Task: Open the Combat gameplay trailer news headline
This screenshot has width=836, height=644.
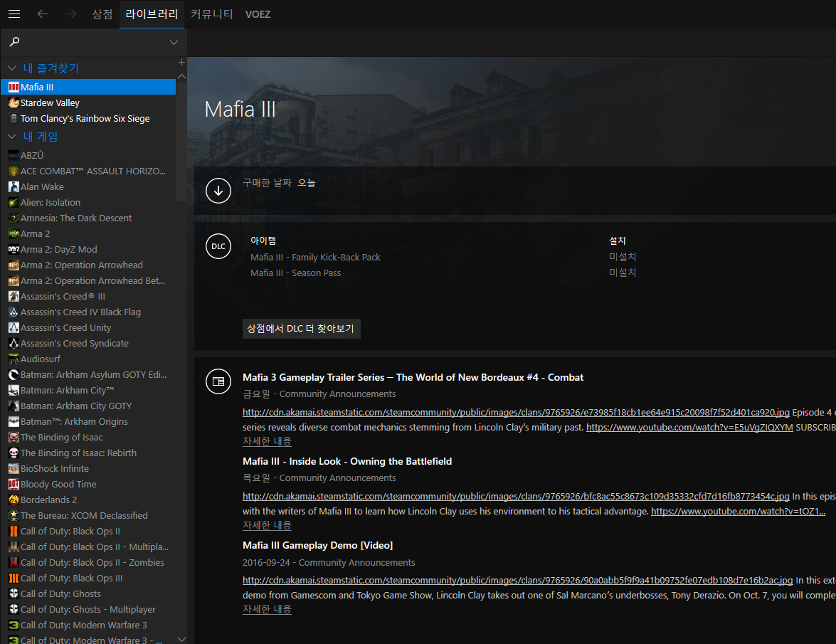Action: (413, 377)
